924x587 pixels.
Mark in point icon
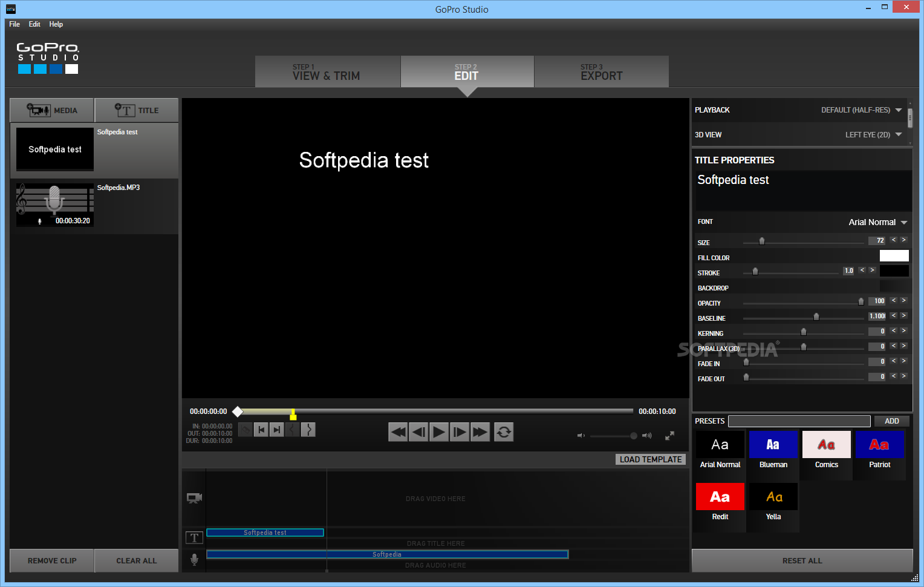(x=261, y=430)
